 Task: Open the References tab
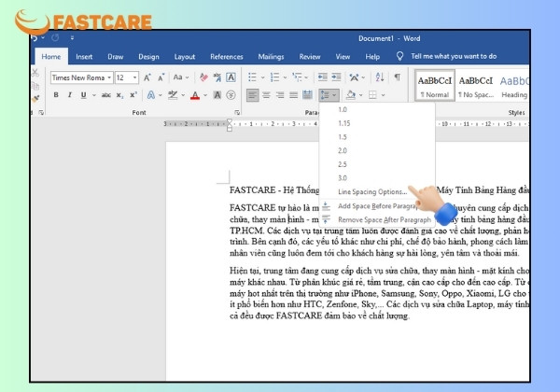(227, 57)
